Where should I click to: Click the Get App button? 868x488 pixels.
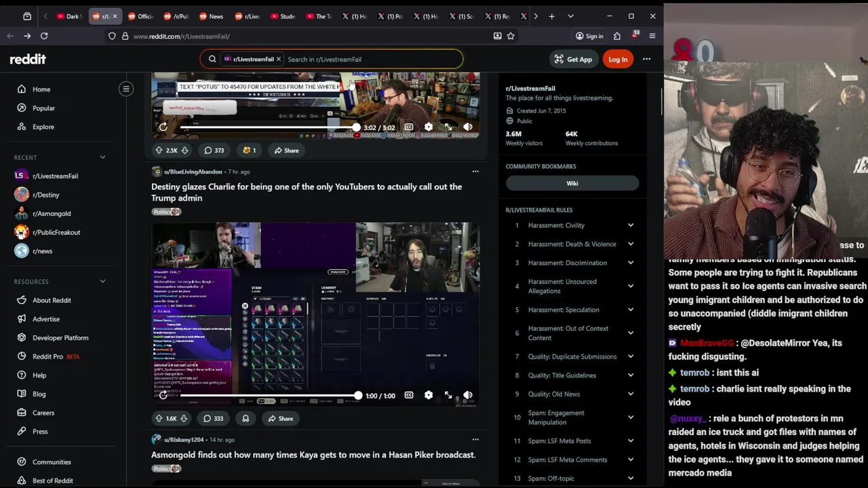573,60
